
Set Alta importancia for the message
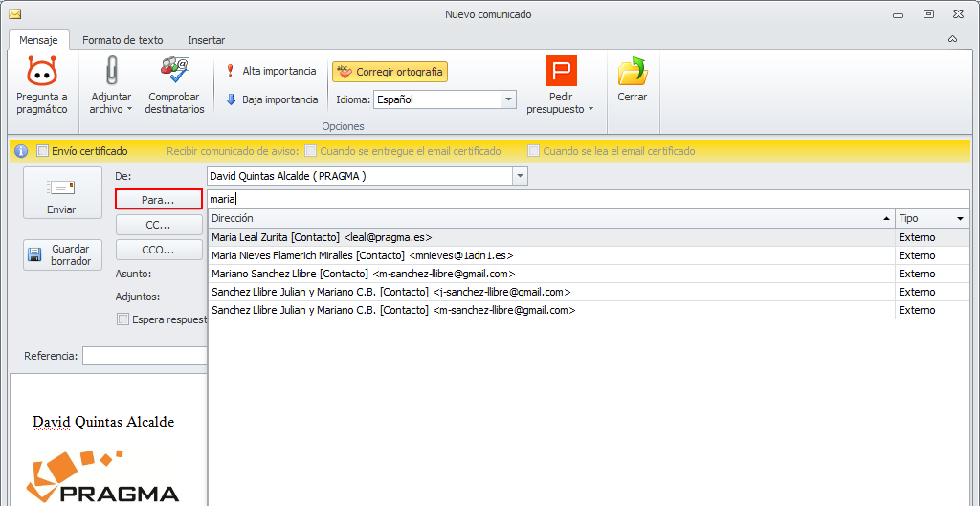pos(270,71)
